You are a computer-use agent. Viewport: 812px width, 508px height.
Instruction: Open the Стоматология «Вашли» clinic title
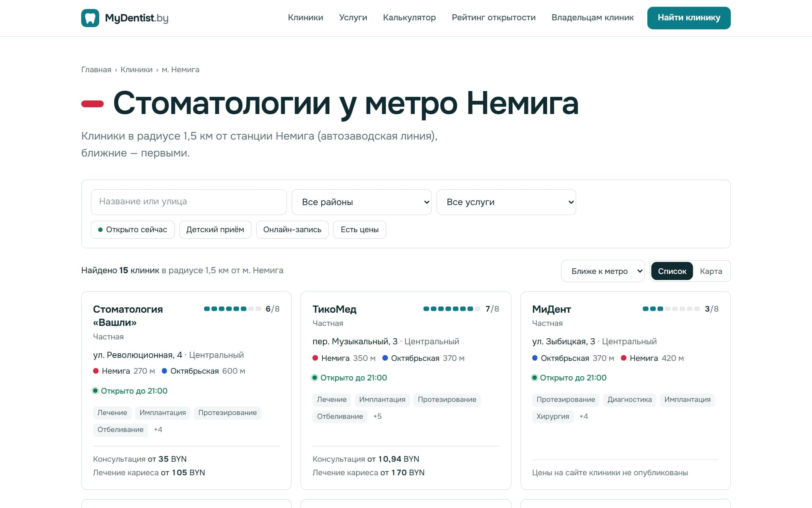click(x=128, y=316)
